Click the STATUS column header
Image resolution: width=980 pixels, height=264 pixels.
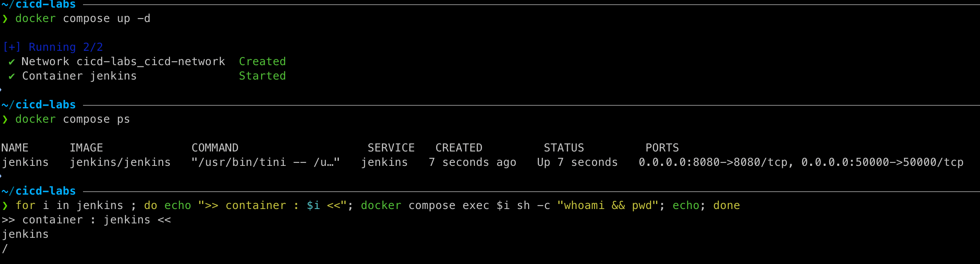tap(564, 148)
